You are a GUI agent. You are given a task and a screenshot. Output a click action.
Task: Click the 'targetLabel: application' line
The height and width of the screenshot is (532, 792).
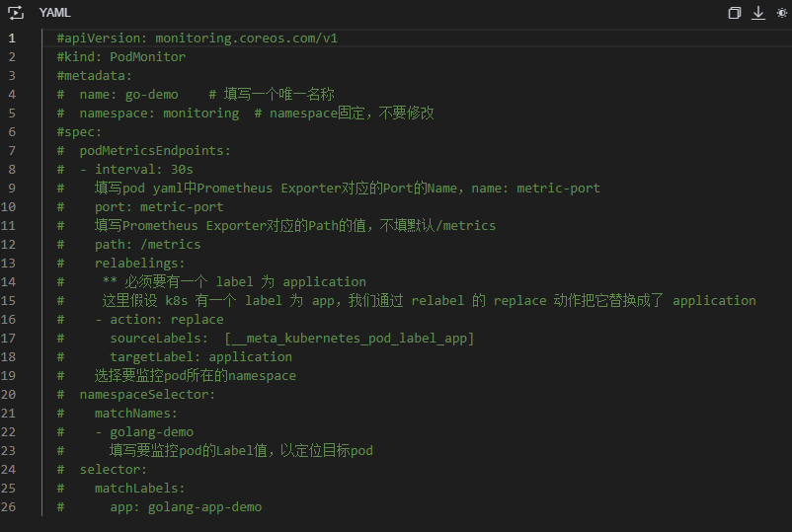(x=201, y=357)
